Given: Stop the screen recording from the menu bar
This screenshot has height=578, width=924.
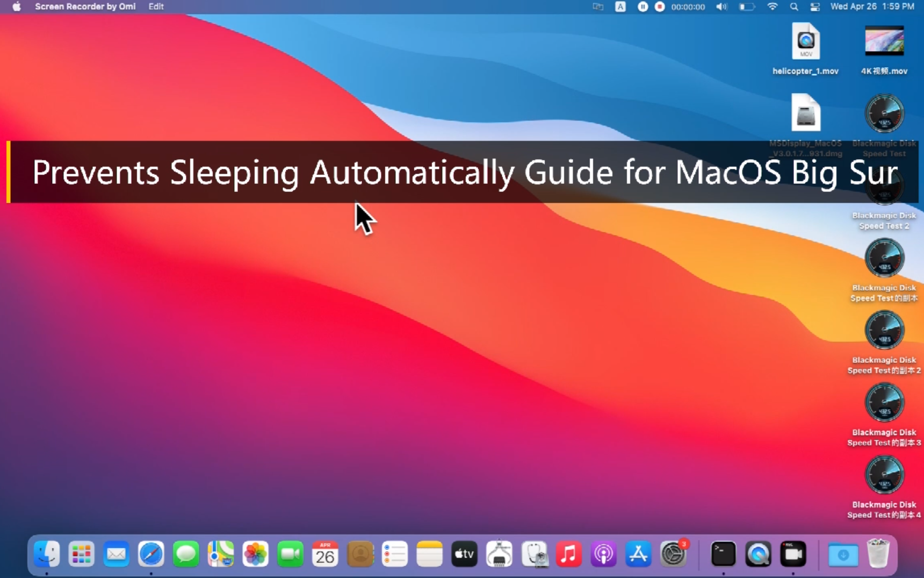Looking at the screenshot, I should pyautogui.click(x=660, y=6).
